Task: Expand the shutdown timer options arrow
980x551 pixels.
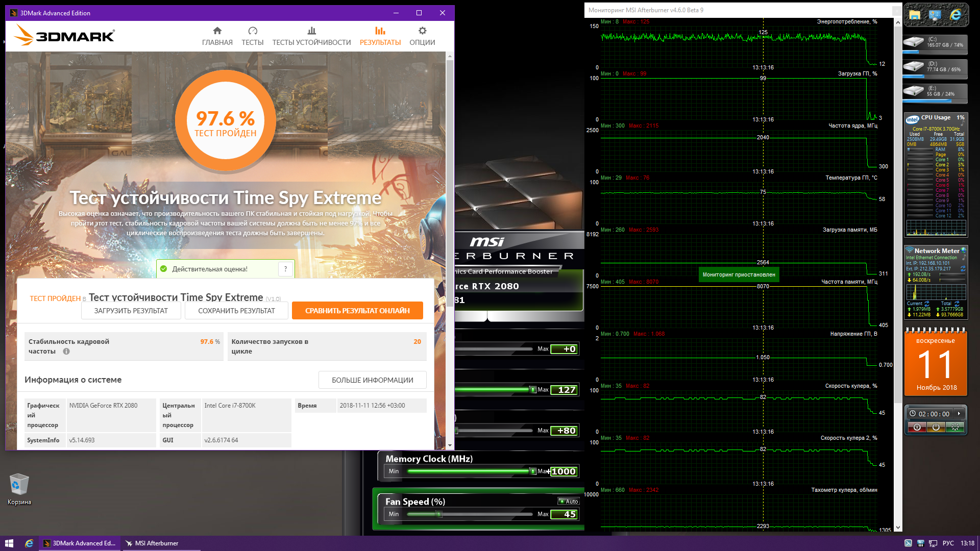Action: click(x=959, y=414)
